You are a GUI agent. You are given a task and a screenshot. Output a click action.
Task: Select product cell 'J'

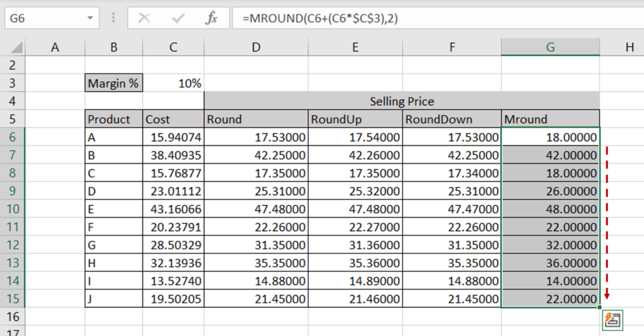click(x=114, y=299)
